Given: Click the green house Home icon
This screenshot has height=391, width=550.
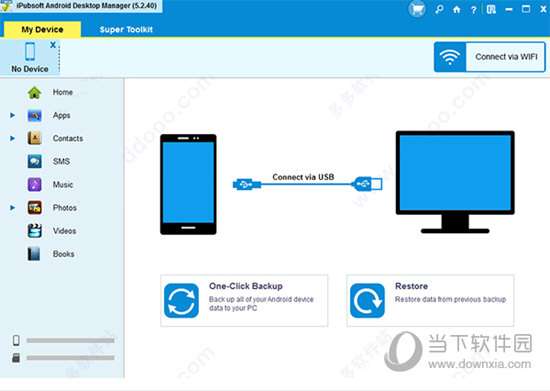Looking at the screenshot, I should pyautogui.click(x=34, y=92).
